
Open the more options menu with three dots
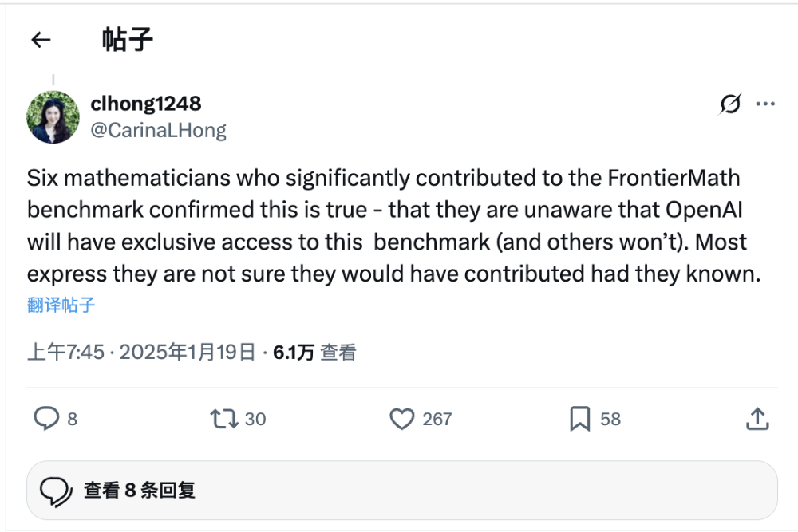(766, 104)
